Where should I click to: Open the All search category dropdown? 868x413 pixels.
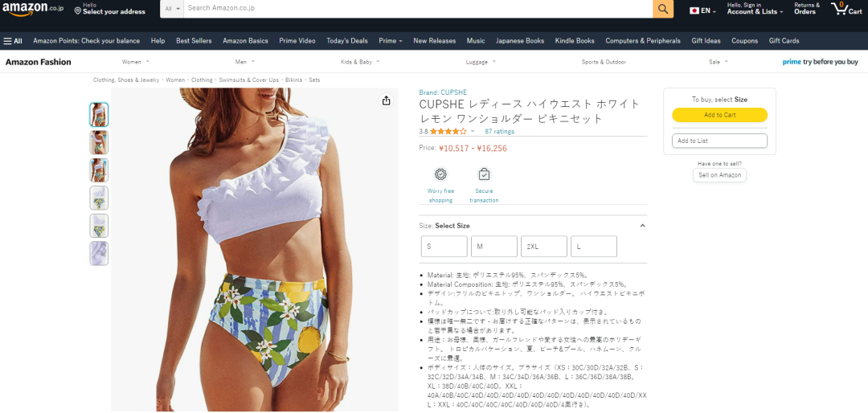pyautogui.click(x=172, y=9)
